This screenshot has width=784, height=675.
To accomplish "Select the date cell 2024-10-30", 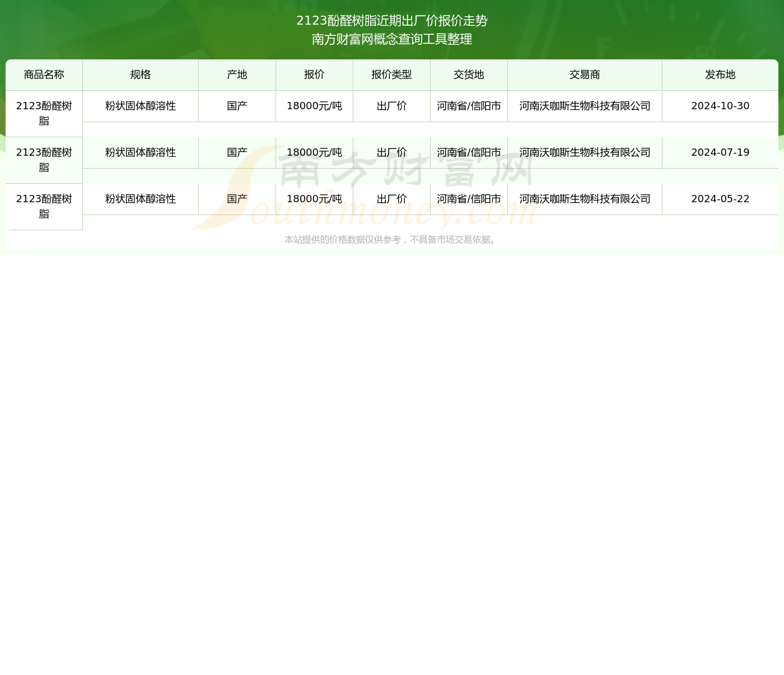I will 720,106.
